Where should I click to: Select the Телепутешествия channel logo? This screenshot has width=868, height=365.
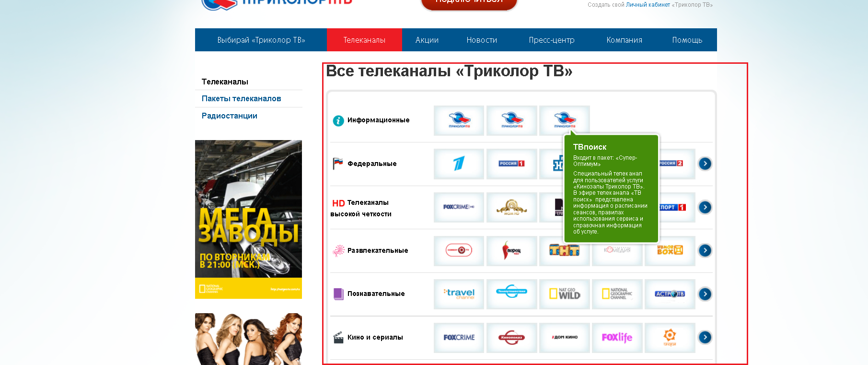tap(511, 294)
